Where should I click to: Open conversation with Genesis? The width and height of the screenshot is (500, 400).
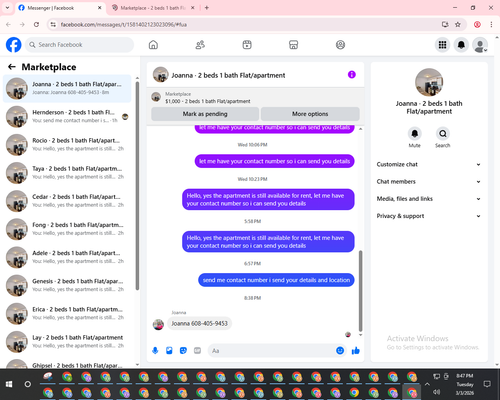[x=67, y=285]
